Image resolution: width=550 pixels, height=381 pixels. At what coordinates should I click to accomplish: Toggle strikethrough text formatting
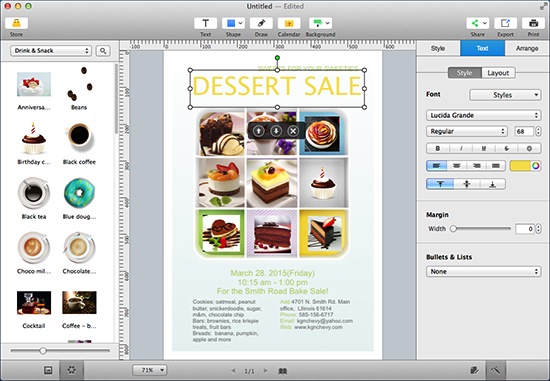[x=507, y=148]
